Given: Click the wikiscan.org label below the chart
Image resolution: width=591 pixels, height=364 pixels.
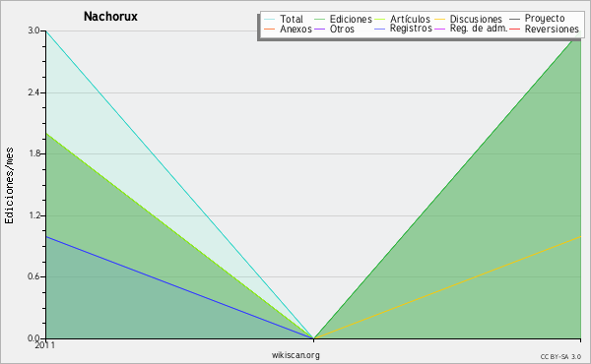Looking at the screenshot, I should 295,355.
